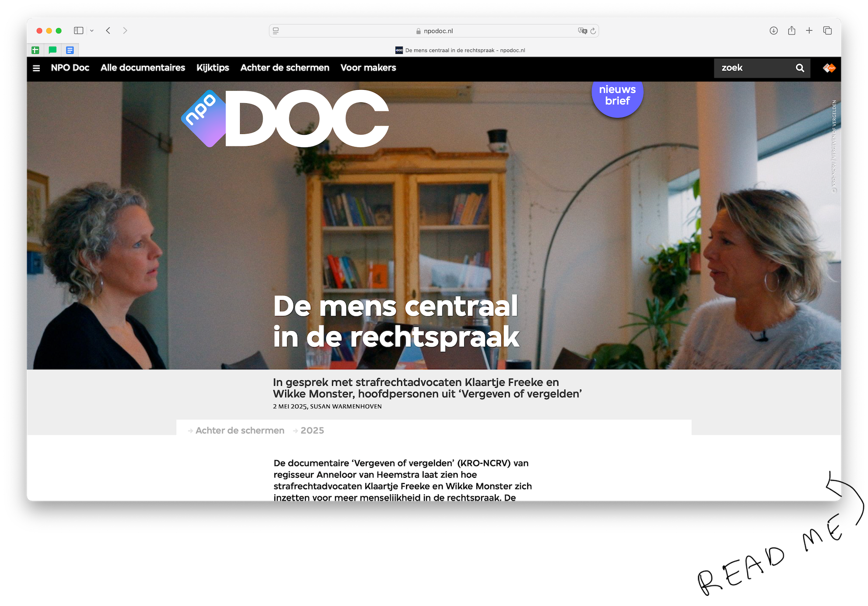
Task: Show tab overview icon
Action: pos(827,31)
